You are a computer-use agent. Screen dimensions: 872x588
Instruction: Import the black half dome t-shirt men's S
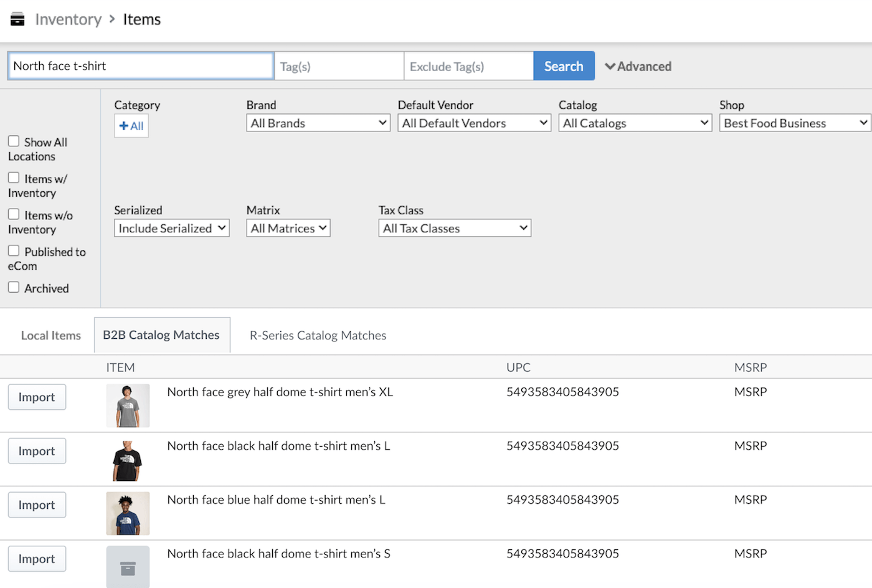[37, 559]
